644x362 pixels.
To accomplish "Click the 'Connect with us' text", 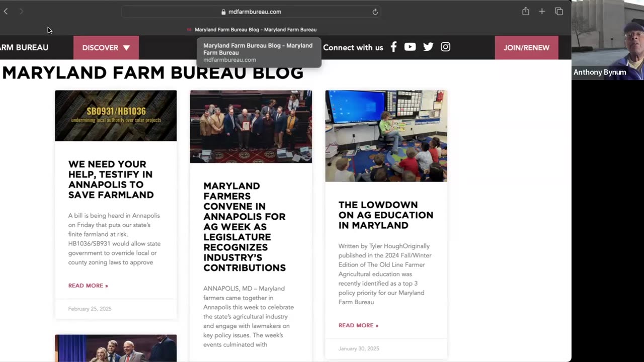I will [x=353, y=47].
